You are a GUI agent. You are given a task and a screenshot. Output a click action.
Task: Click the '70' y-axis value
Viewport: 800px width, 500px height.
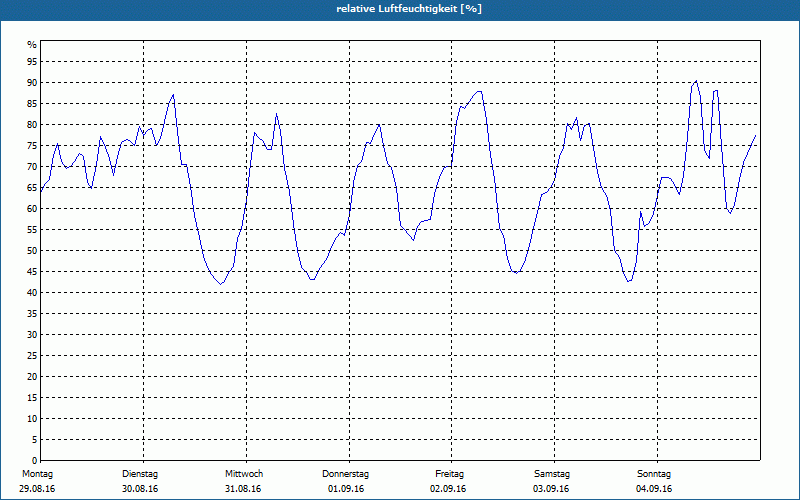32,167
